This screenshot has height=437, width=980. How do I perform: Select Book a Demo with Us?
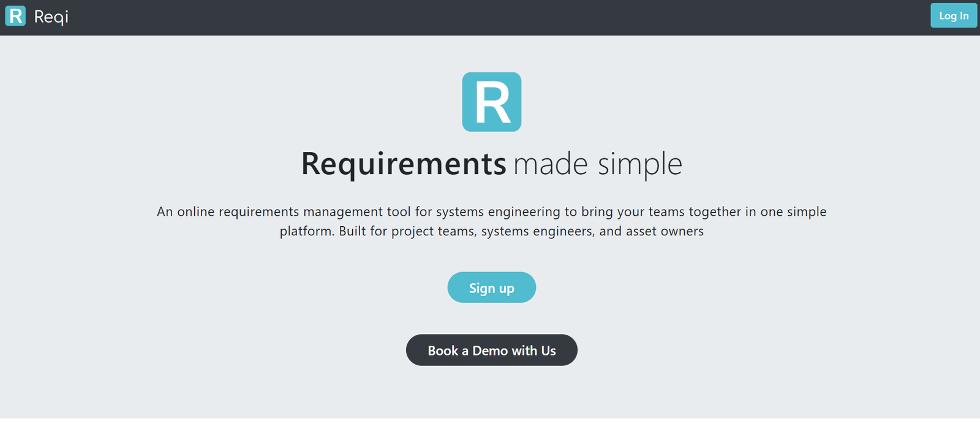491,350
